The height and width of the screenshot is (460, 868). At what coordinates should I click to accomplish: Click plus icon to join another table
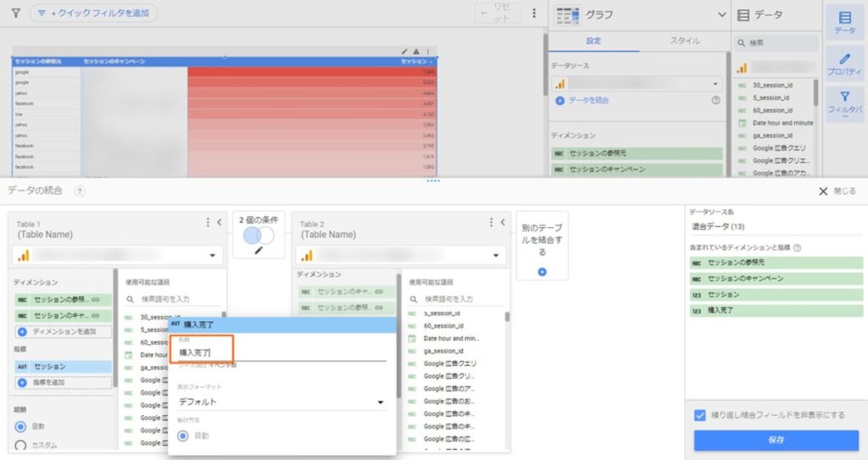542,272
